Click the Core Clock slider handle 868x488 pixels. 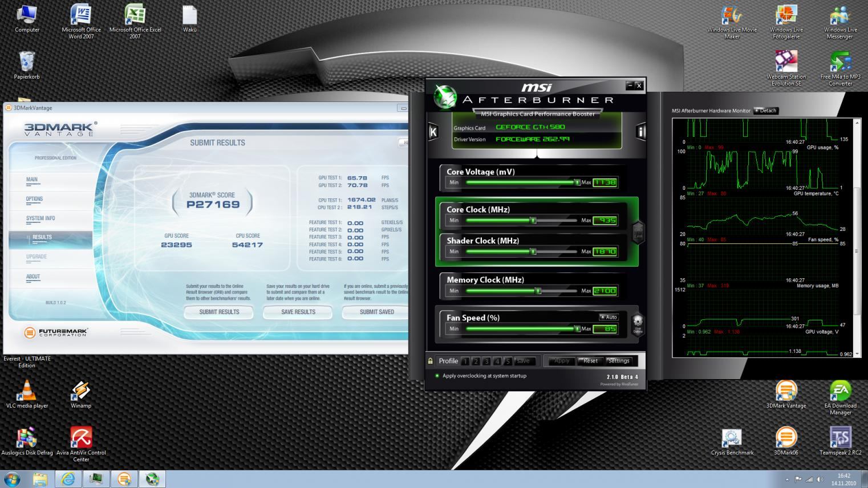point(533,220)
